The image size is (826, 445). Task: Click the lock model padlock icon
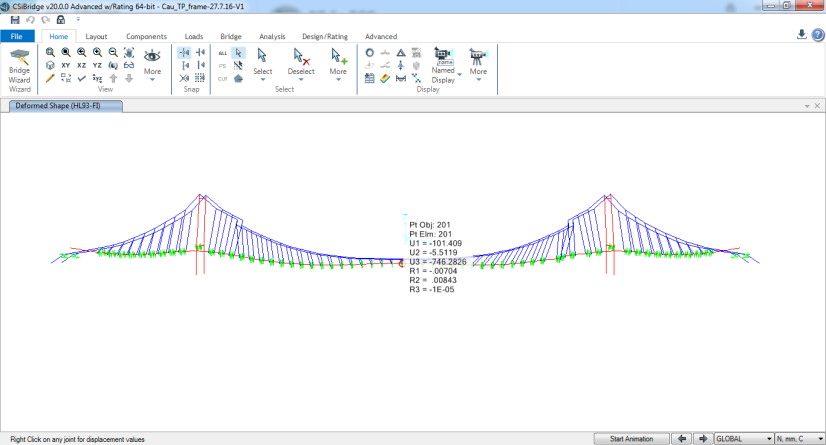point(61,20)
